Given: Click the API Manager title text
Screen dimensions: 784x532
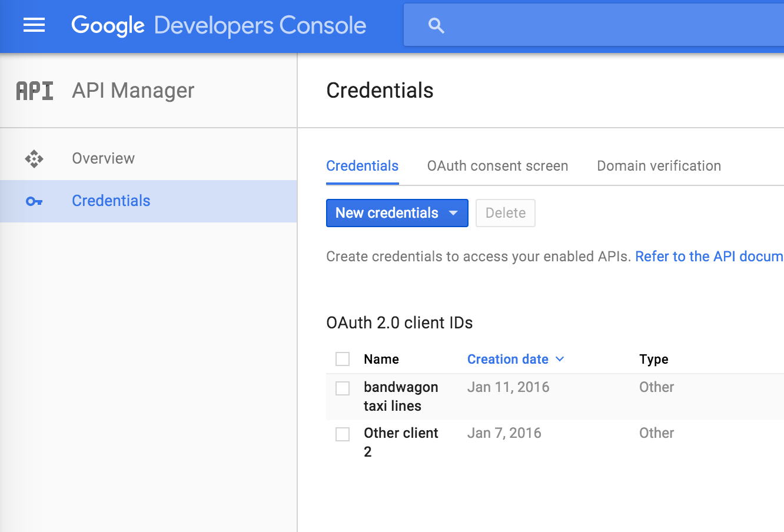Looking at the screenshot, I should (x=133, y=91).
